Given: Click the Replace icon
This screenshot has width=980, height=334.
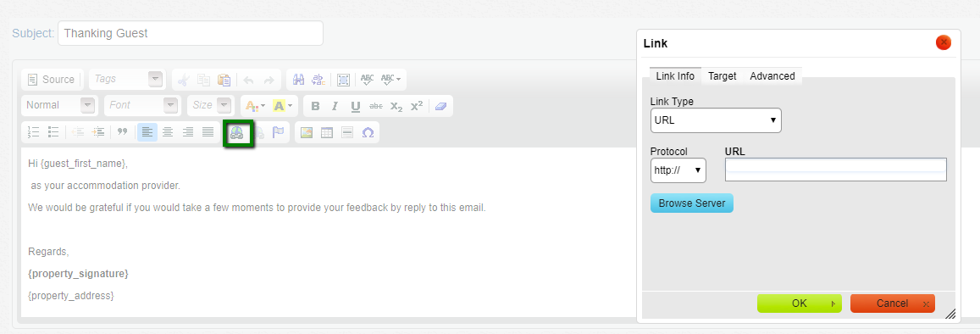Looking at the screenshot, I should point(318,80).
